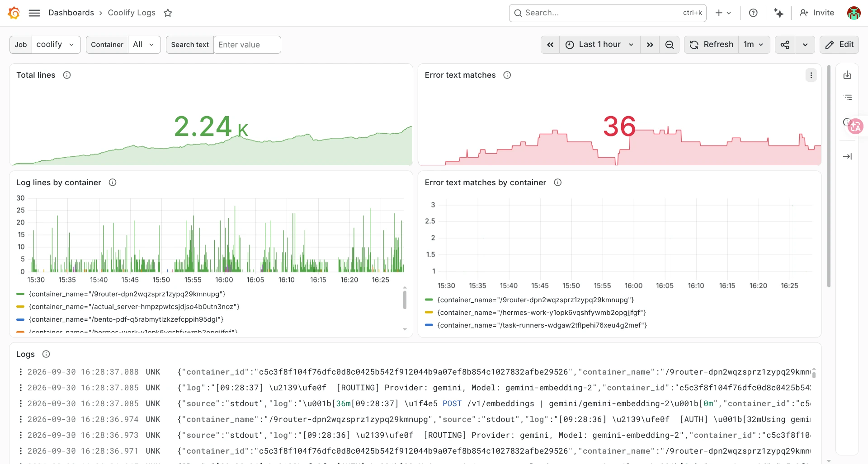The height and width of the screenshot is (464, 868).
Task: Open the plus add-new dropdown
Action: point(723,13)
